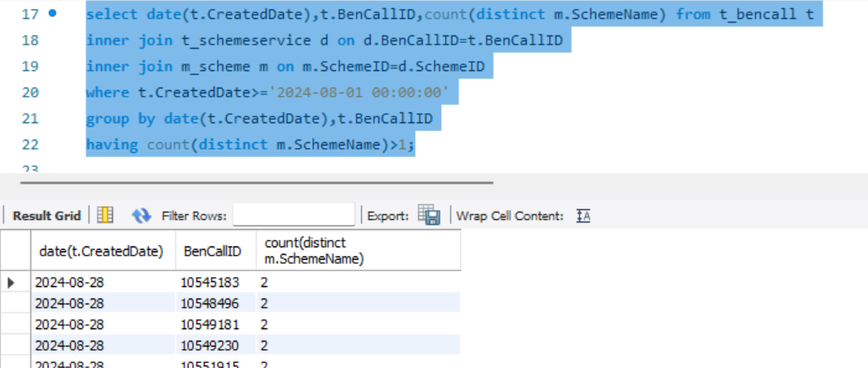
Task: Click line number 20 in the gutter
Action: point(30,93)
